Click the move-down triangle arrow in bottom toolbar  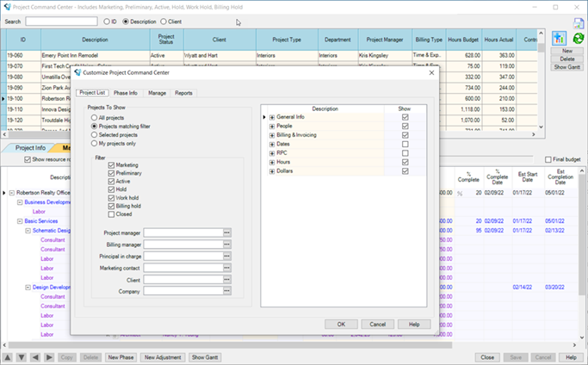[x=22, y=357]
